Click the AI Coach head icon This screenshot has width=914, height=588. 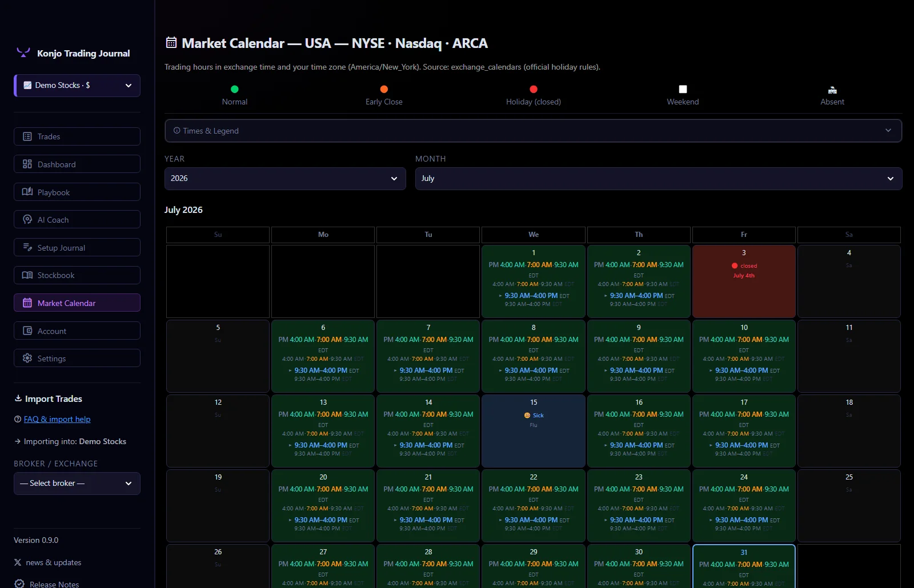pos(27,219)
